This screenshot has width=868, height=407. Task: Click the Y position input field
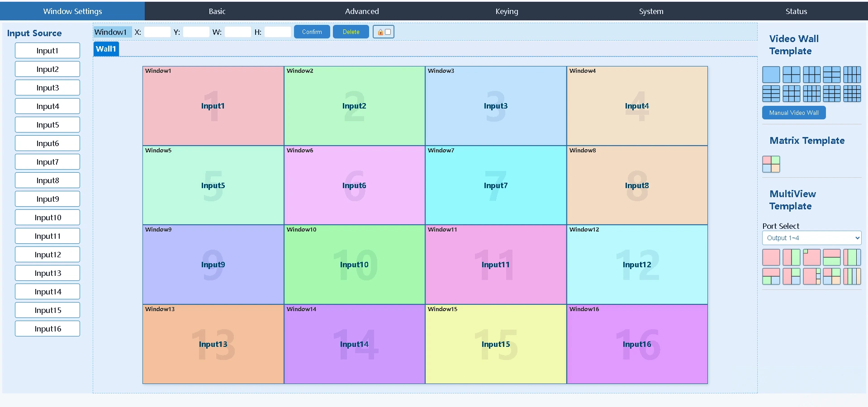196,32
